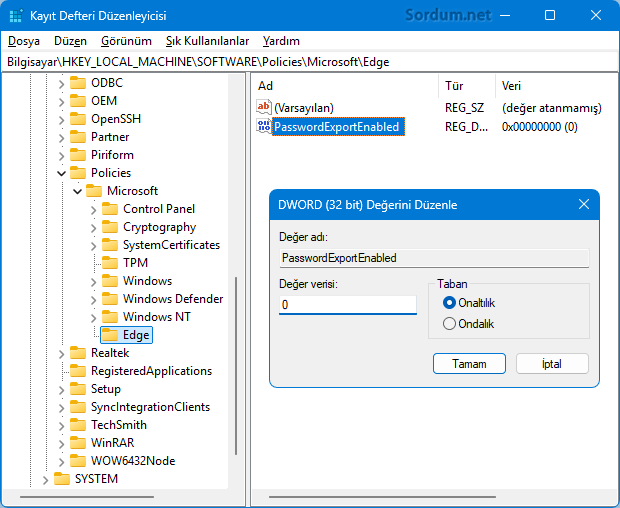Click the SystemCertificates folder icon
This screenshot has width=620, height=508.
click(110, 245)
